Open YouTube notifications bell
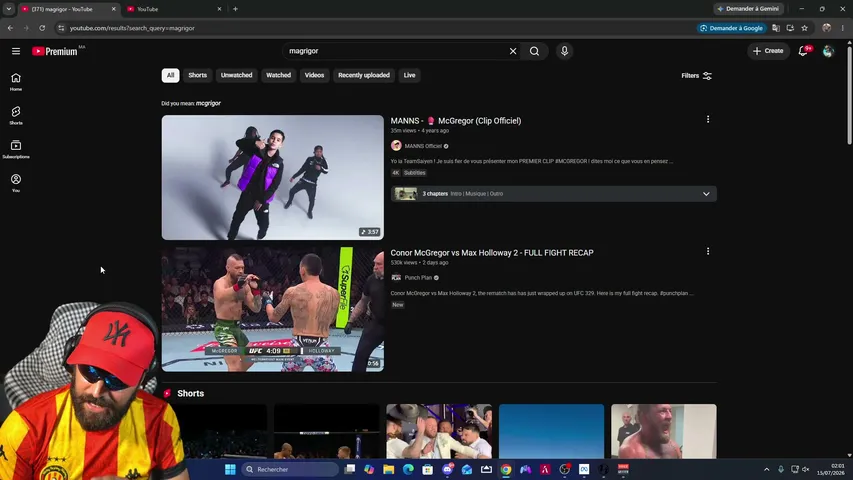 coord(803,51)
